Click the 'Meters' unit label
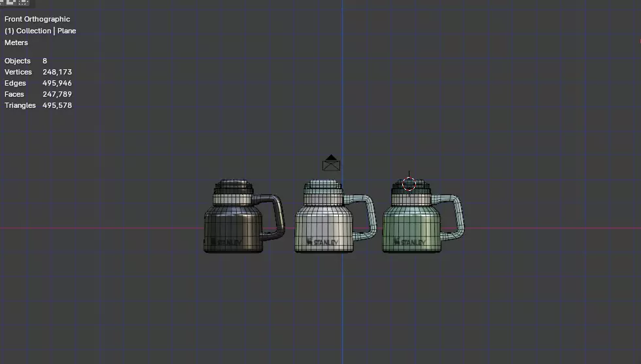The image size is (641, 364). coord(16,42)
